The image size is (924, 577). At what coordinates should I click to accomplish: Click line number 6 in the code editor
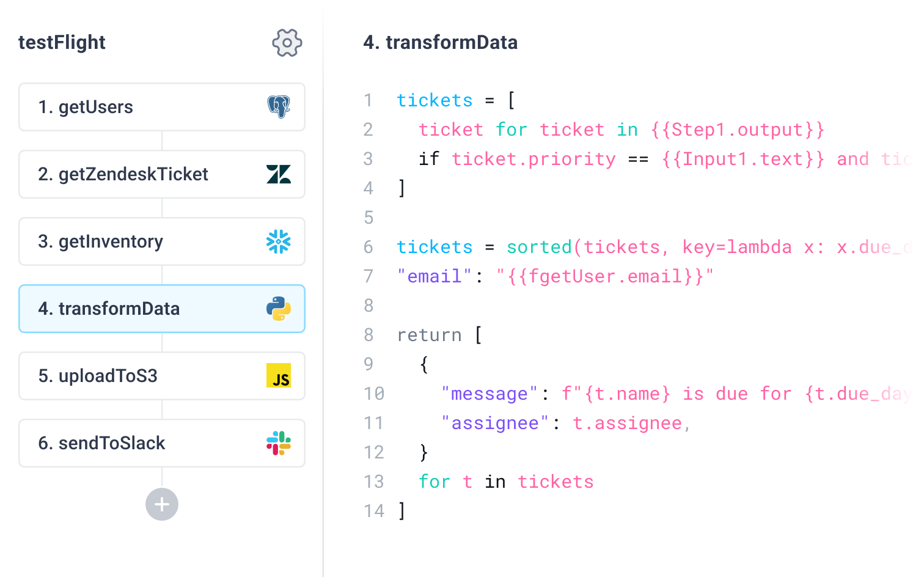click(x=369, y=247)
